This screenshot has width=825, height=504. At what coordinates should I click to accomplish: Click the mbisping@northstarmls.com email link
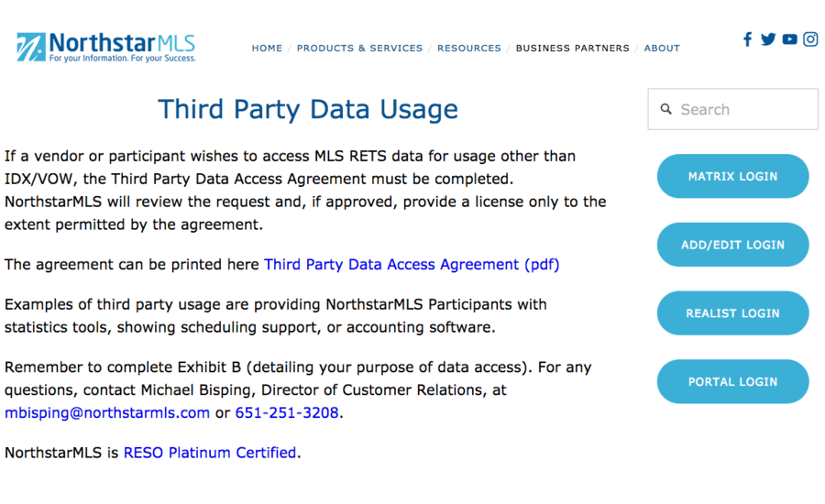(x=107, y=412)
